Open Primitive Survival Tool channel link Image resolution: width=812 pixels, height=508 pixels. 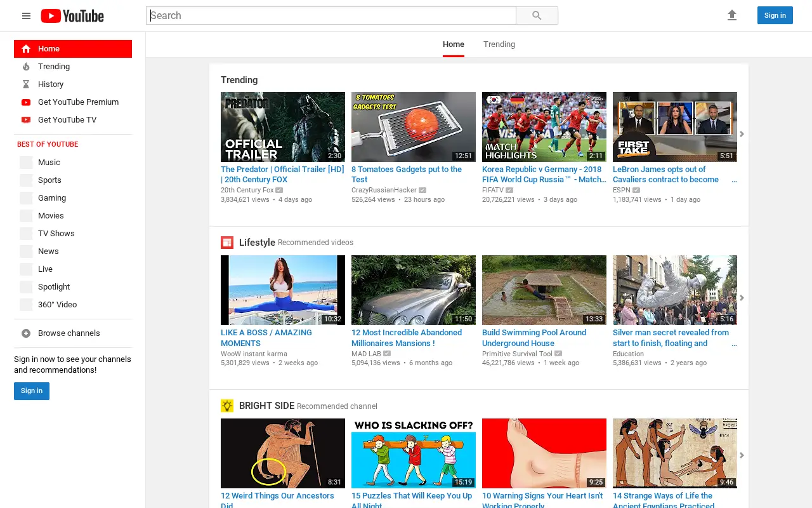[x=517, y=354]
